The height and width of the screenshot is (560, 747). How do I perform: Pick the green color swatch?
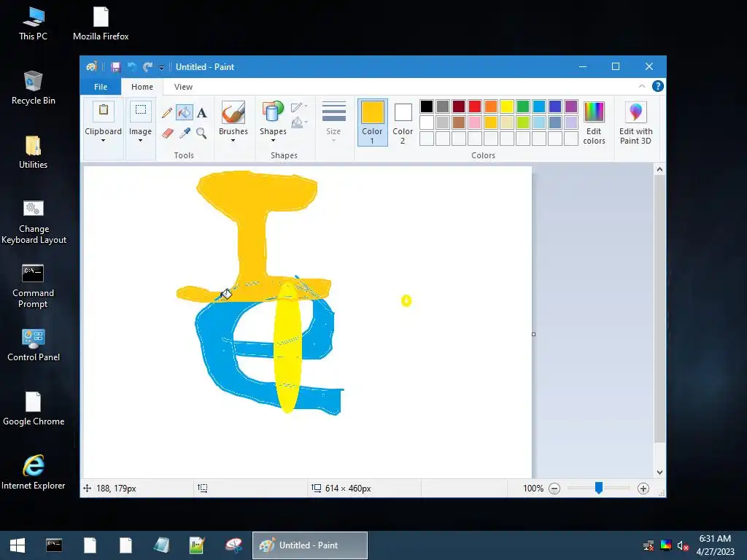(x=523, y=106)
